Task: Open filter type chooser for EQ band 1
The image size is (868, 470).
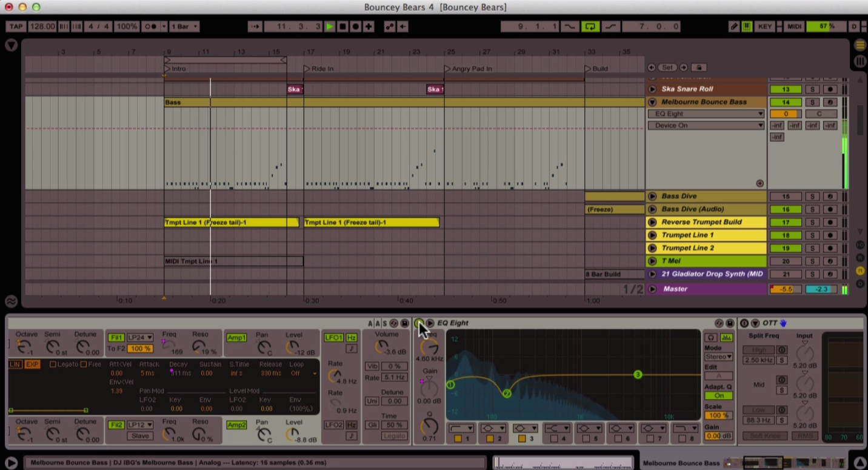Action: pyautogui.click(x=461, y=428)
